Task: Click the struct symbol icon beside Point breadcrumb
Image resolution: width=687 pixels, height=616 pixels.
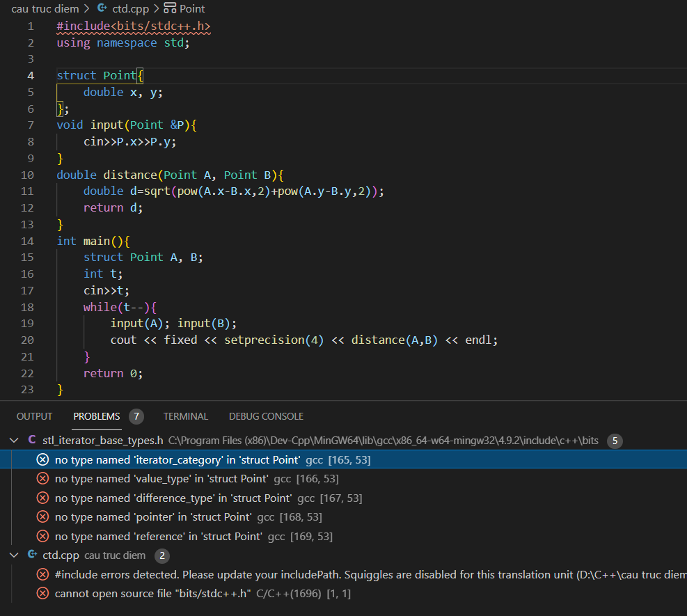Action: click(x=170, y=8)
